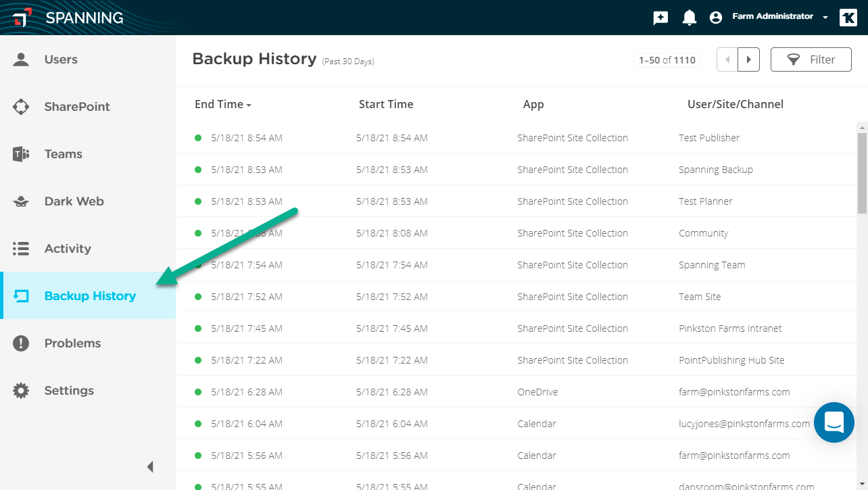868x490 pixels.
Task: Click the User/Site/Channel column header
Action: [736, 104]
